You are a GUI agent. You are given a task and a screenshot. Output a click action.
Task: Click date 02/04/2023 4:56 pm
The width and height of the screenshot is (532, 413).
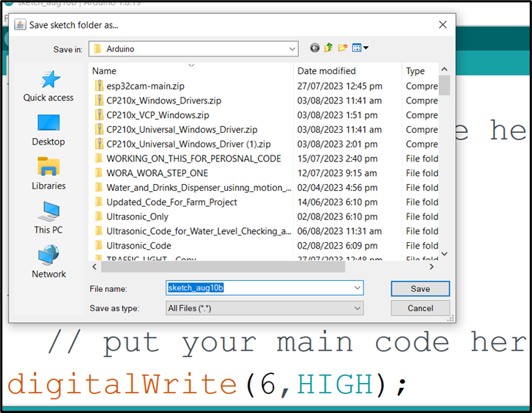pyautogui.click(x=337, y=188)
